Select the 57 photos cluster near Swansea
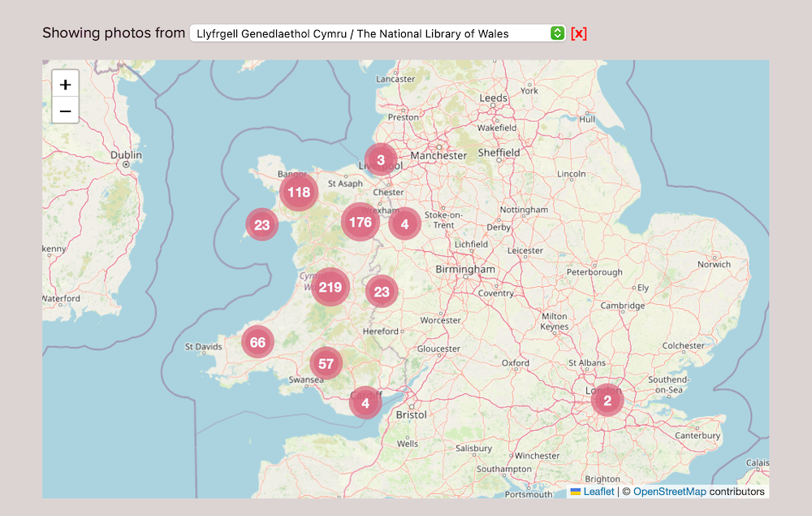The image size is (812, 516). [x=326, y=363]
